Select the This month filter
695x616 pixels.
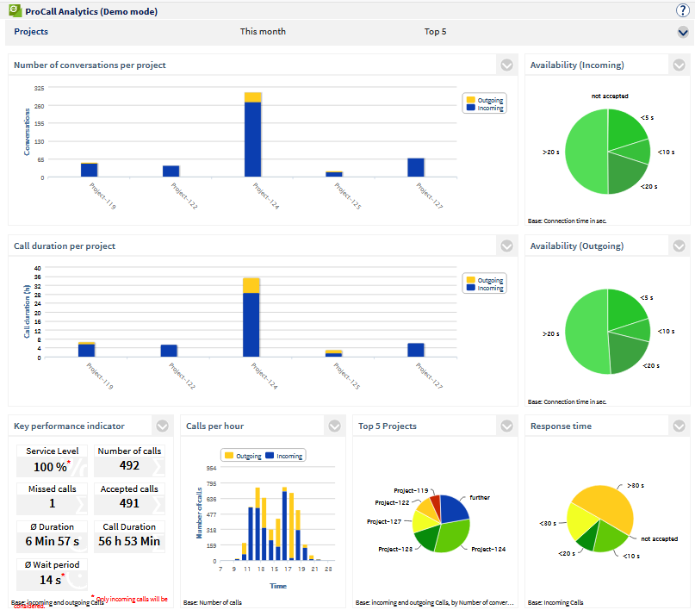pos(263,32)
